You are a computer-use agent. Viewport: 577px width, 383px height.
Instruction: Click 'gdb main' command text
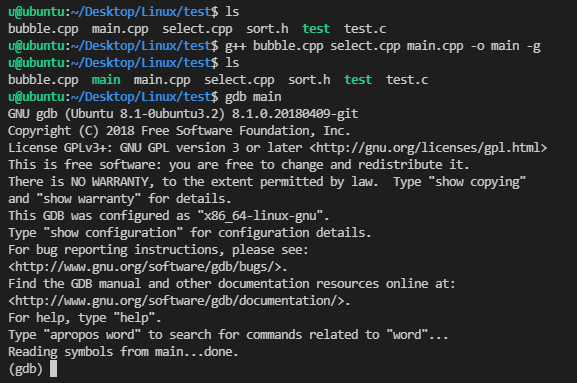pyautogui.click(x=253, y=97)
